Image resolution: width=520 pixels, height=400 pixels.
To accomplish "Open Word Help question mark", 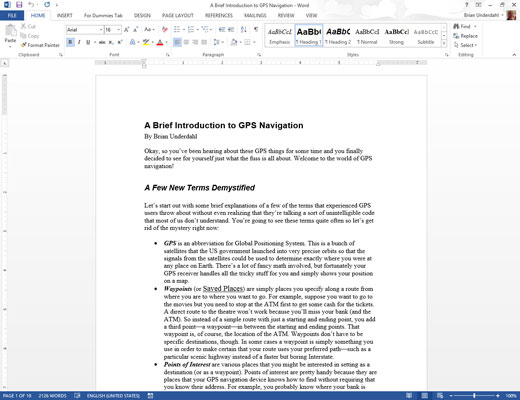I will [x=467, y=5].
